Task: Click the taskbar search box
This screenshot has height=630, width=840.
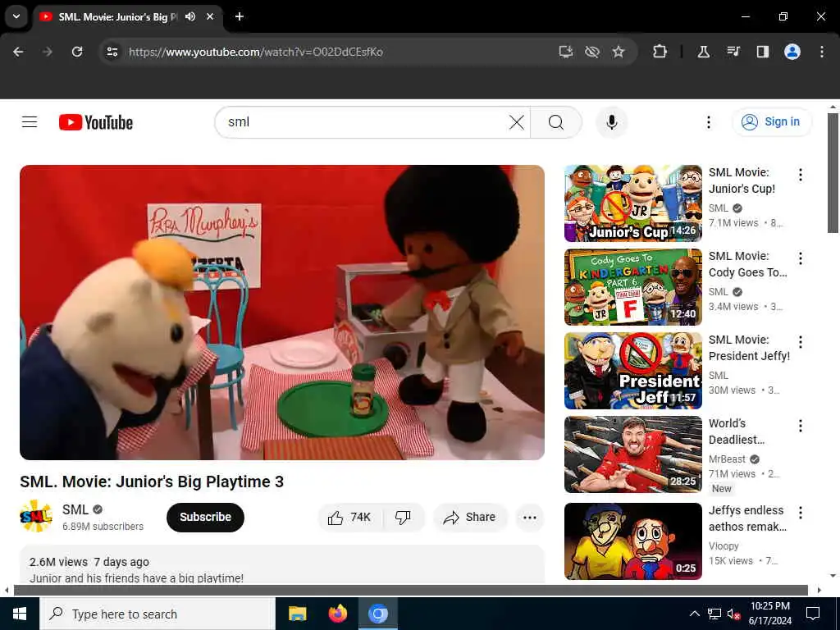Action: pyautogui.click(x=157, y=614)
